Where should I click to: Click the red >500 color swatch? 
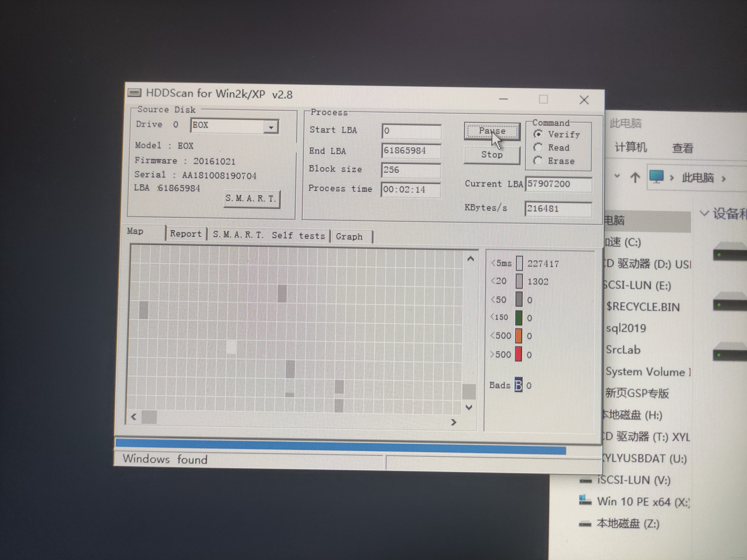(518, 354)
